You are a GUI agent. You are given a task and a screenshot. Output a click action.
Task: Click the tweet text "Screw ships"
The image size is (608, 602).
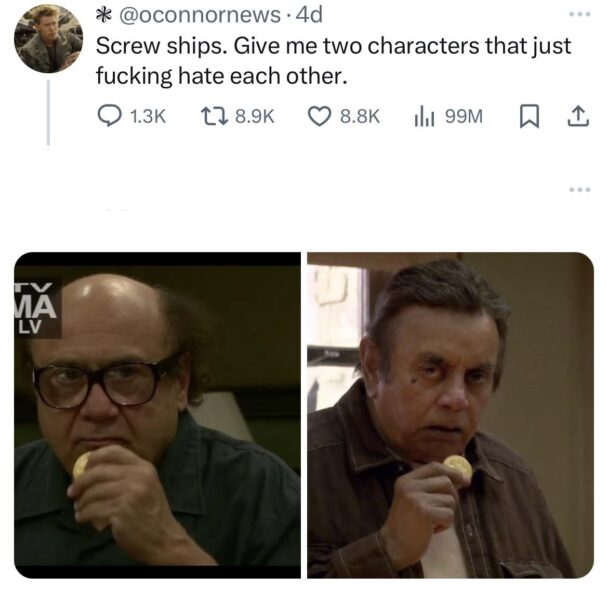point(161,47)
